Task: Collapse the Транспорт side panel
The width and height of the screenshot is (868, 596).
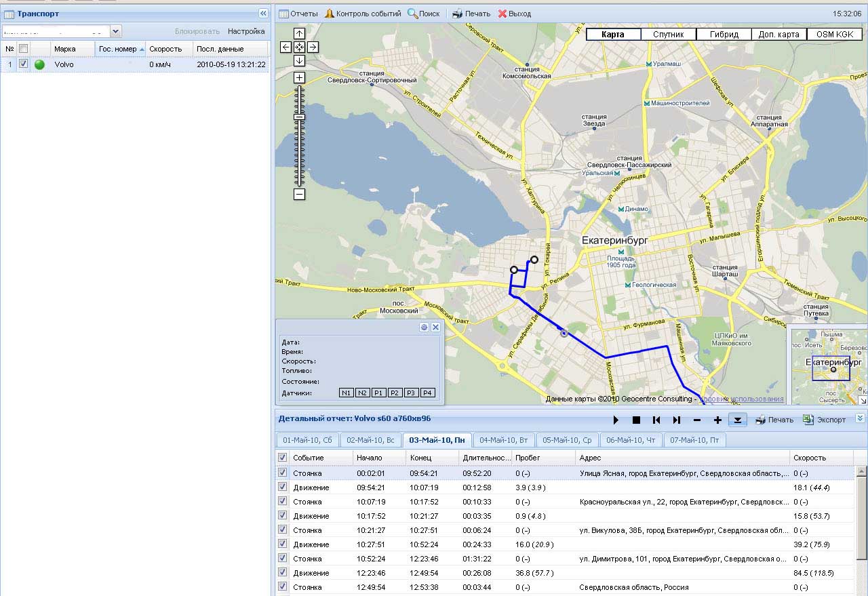Action: pos(263,14)
